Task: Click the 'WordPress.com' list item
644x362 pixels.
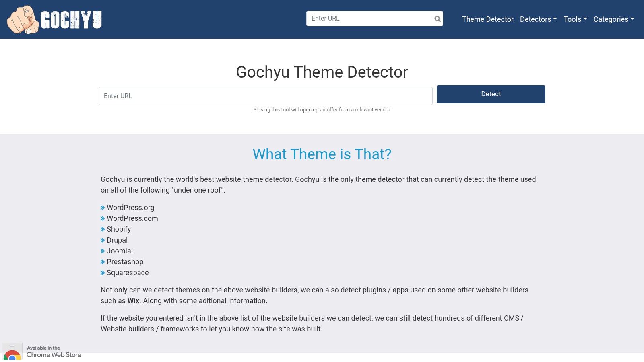Action: (132, 218)
